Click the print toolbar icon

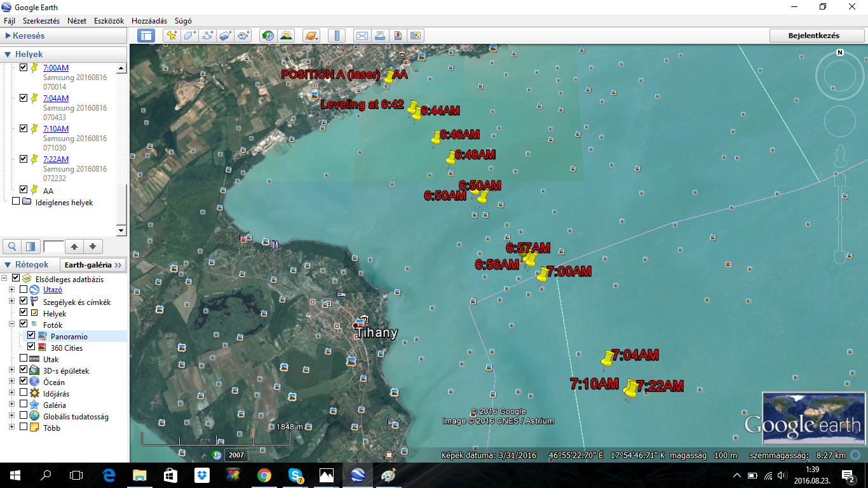(379, 36)
